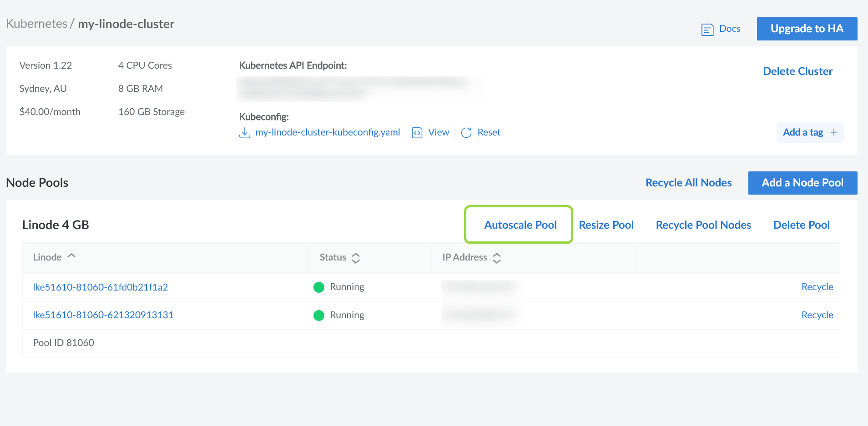This screenshot has width=868, height=426.
Task: Go to Kubernetes breadcrumb
Action: click(x=36, y=24)
